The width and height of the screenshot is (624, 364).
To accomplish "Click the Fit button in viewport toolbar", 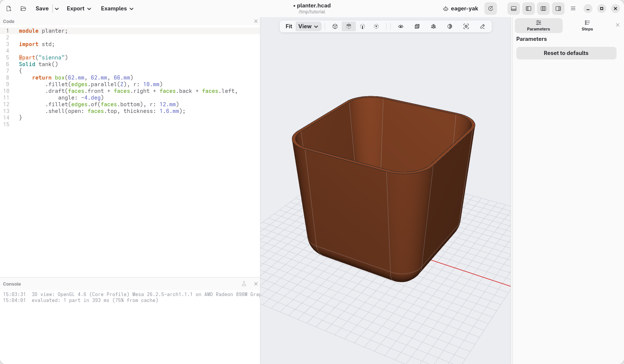I will point(289,26).
